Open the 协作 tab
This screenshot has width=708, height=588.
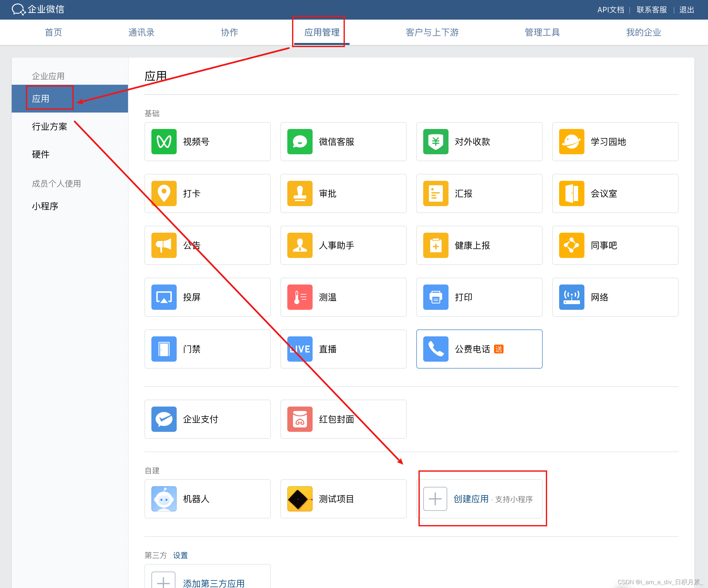229,32
